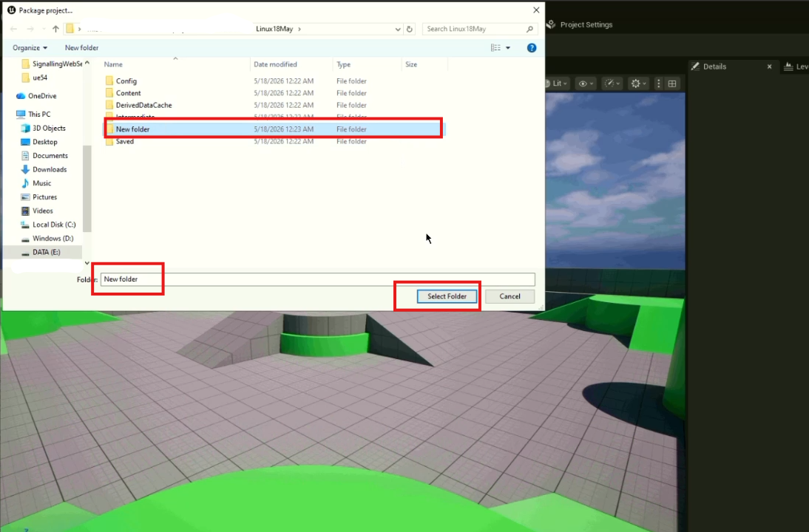The height and width of the screenshot is (532, 809).
Task: Open the Lit view mode dropdown
Action: (x=556, y=83)
